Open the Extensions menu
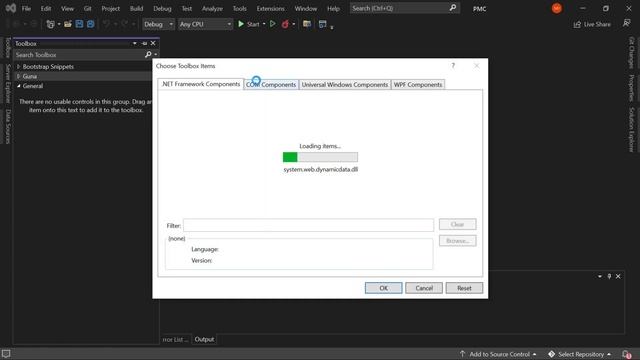 pyautogui.click(x=271, y=8)
